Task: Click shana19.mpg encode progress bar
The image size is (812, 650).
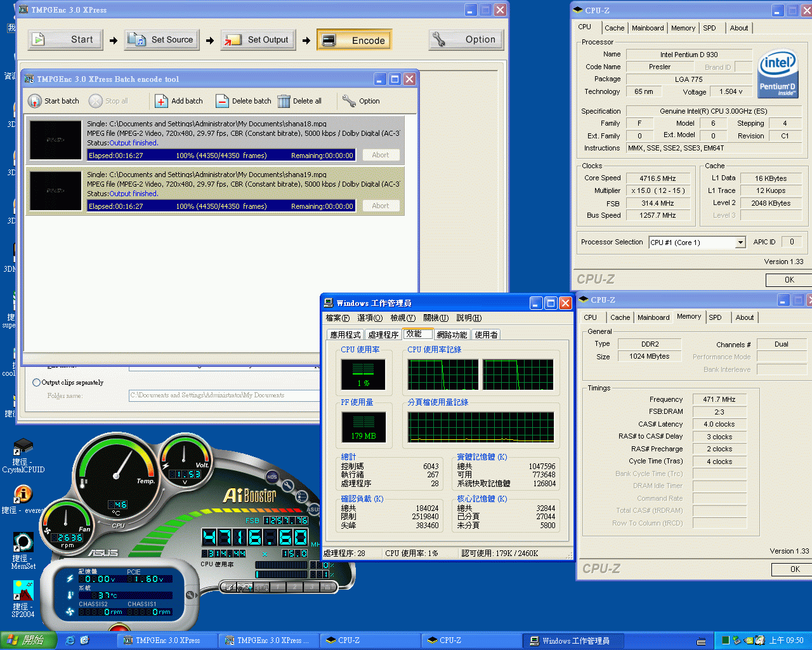Action: [x=221, y=206]
